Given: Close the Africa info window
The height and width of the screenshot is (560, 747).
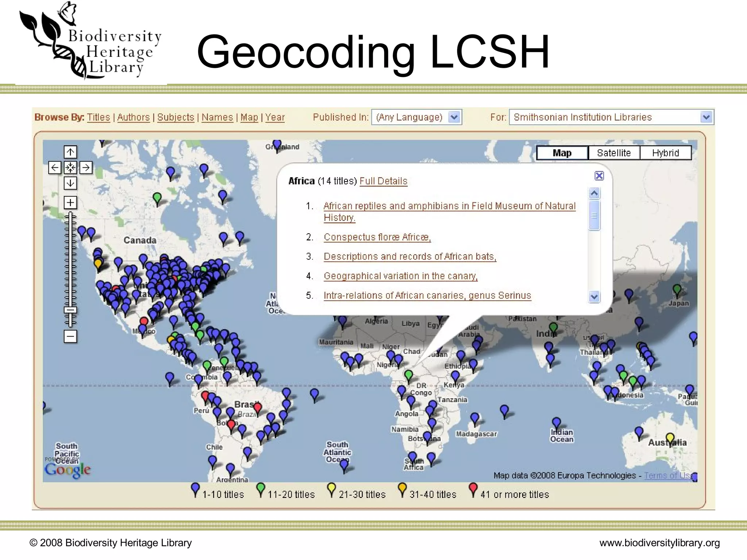Looking at the screenshot, I should 599,176.
